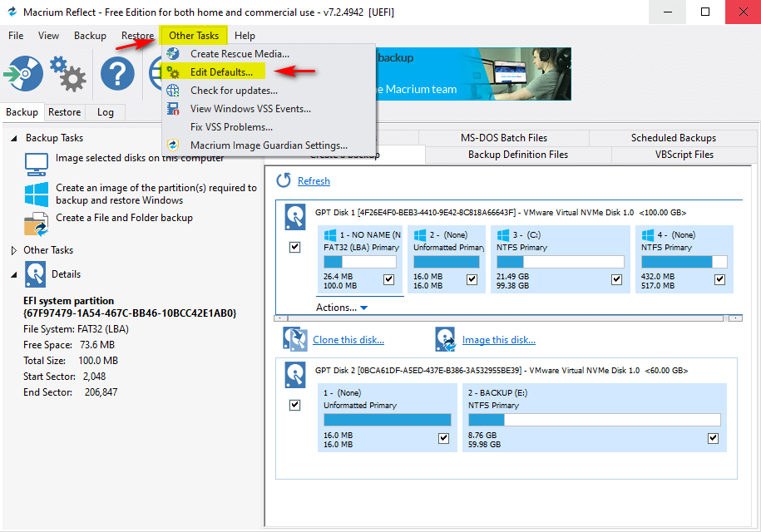This screenshot has width=761, height=532.
Task: Uncheck Disk 2 Unformatted partition checkbox
Action: tap(443, 438)
